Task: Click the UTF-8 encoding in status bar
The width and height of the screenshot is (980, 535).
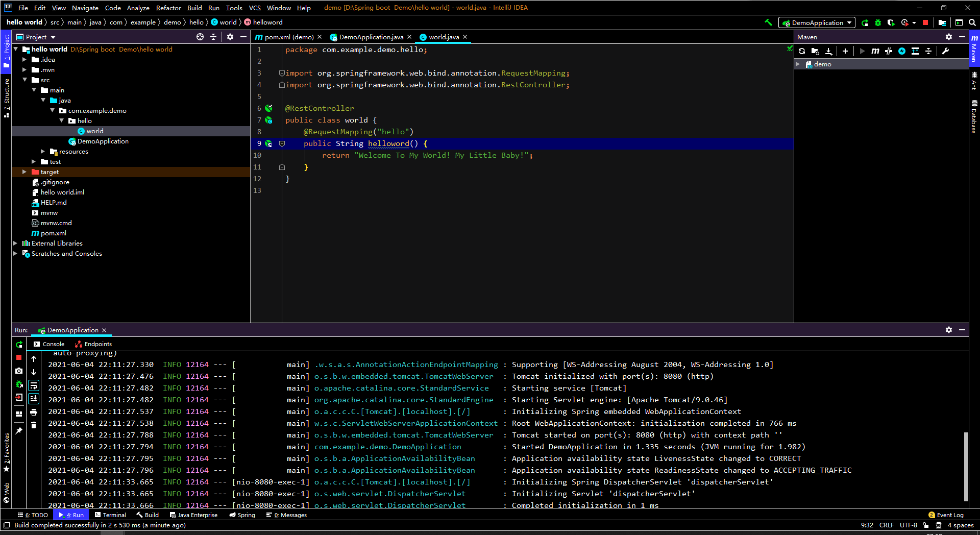Action: [x=909, y=525]
